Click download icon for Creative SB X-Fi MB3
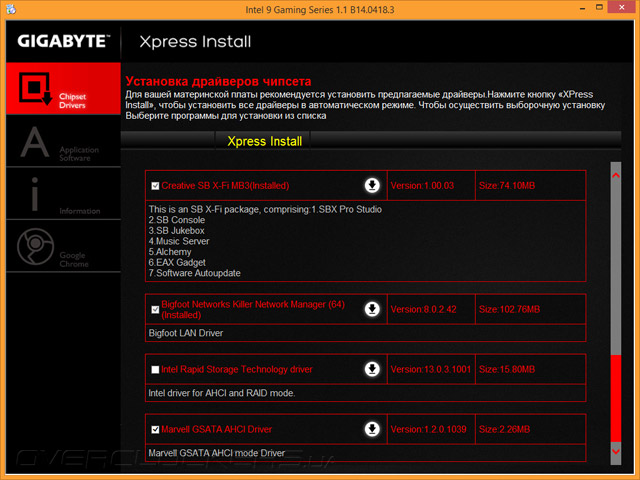This screenshot has width=640, height=480. [x=372, y=185]
